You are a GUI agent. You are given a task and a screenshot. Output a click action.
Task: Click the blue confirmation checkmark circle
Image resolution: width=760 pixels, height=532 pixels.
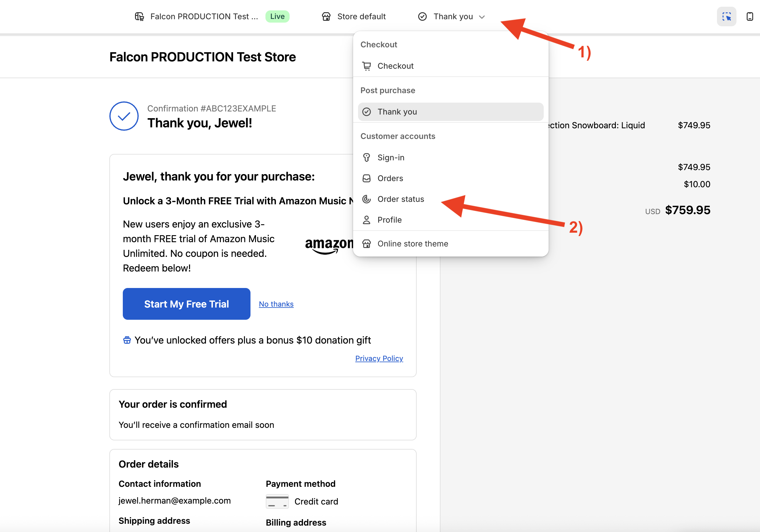tap(124, 116)
